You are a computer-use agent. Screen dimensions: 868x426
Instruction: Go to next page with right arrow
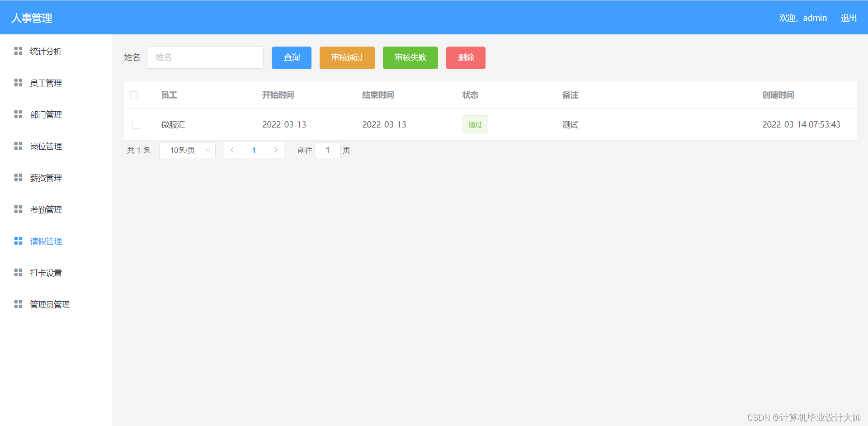tap(276, 150)
